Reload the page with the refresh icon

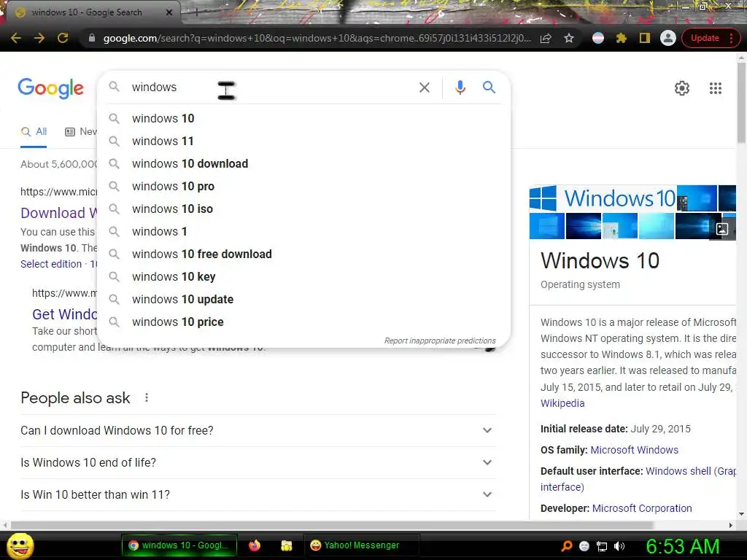coord(63,38)
